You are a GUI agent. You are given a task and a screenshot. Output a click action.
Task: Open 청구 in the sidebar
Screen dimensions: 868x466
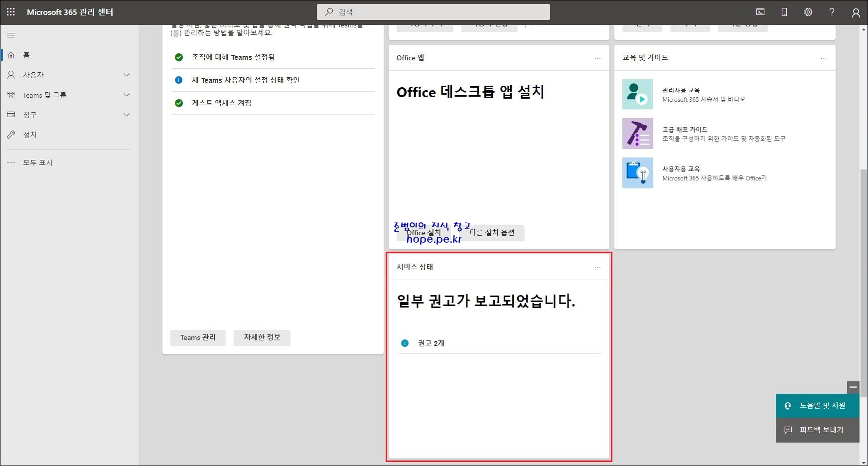[69, 115]
